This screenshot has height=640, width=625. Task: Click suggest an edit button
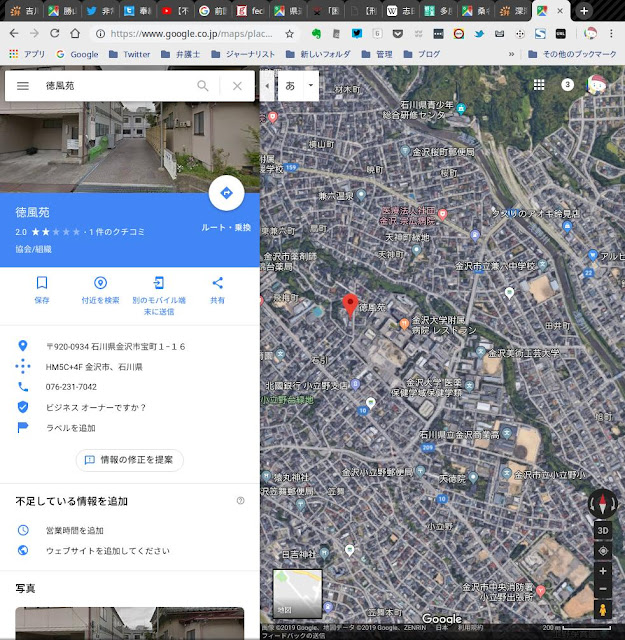point(129,460)
